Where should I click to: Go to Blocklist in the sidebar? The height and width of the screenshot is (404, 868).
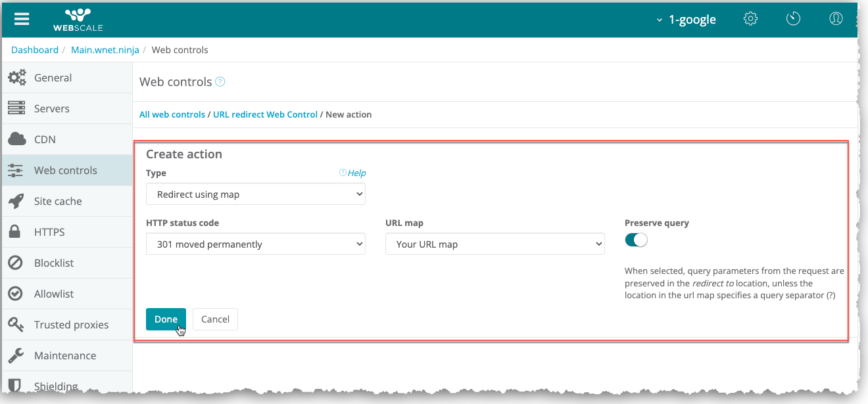tap(54, 263)
